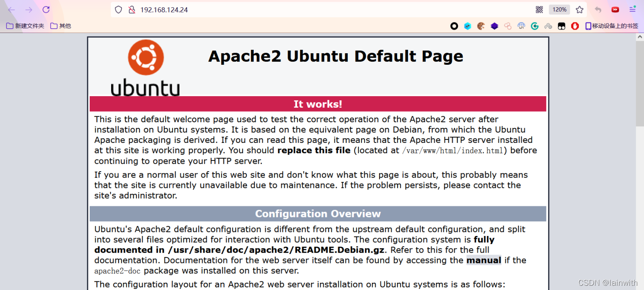Viewport: 644px width, 290px height.
Task: Click the Ubuntu logo image
Action: tap(145, 67)
